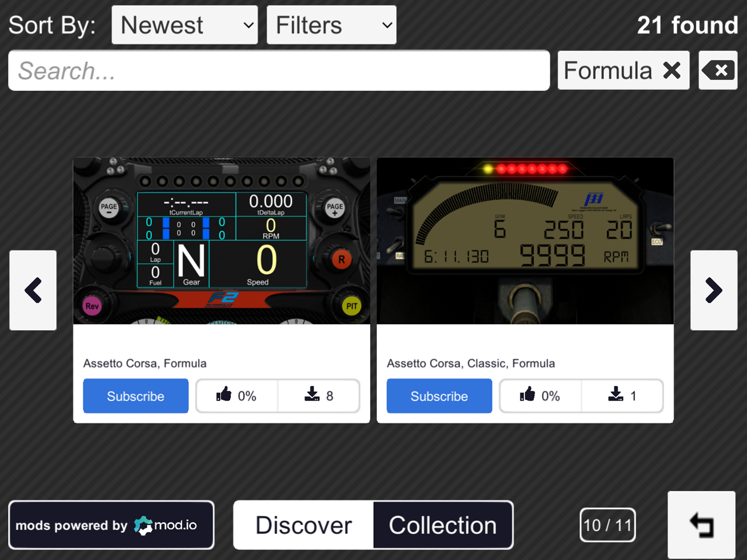This screenshot has height=560, width=747.
Task: Click inside the Search text field
Action: point(279,71)
